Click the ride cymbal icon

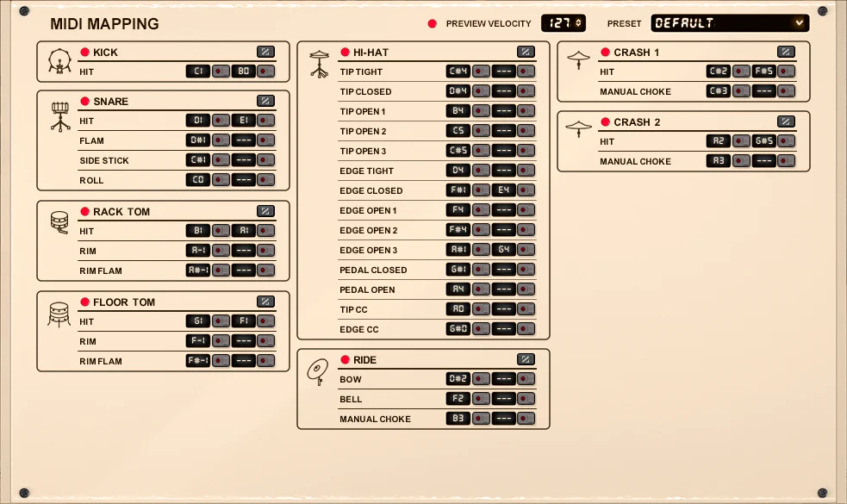pyautogui.click(x=318, y=370)
